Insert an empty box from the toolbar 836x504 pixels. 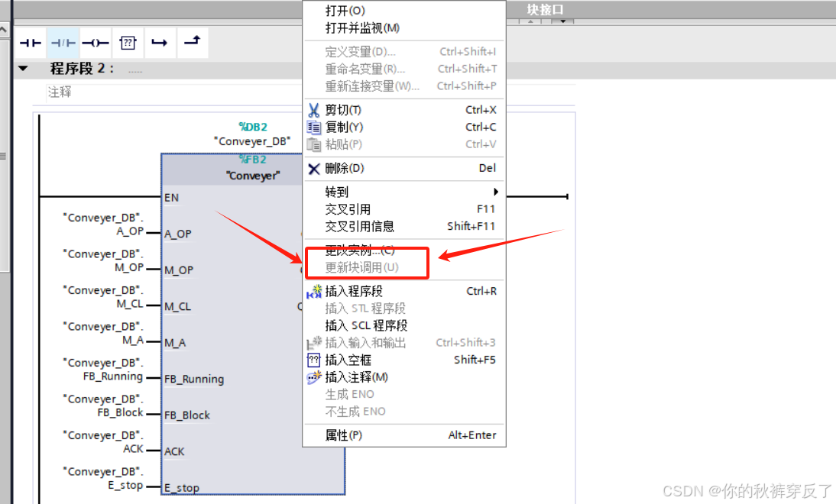click(128, 43)
